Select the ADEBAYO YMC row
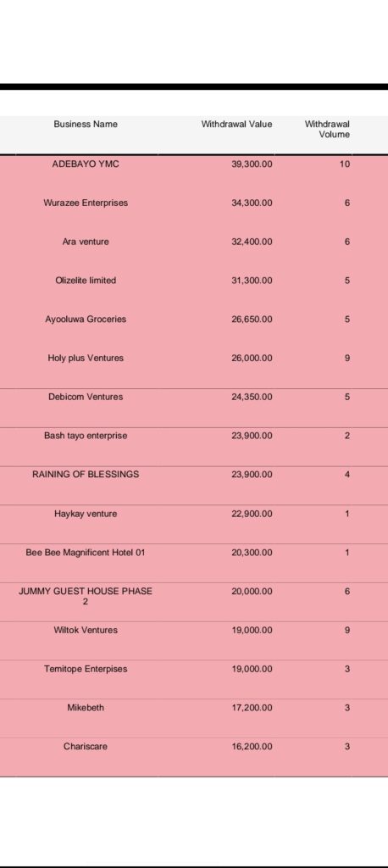The width and height of the screenshot is (388, 868). (194, 164)
